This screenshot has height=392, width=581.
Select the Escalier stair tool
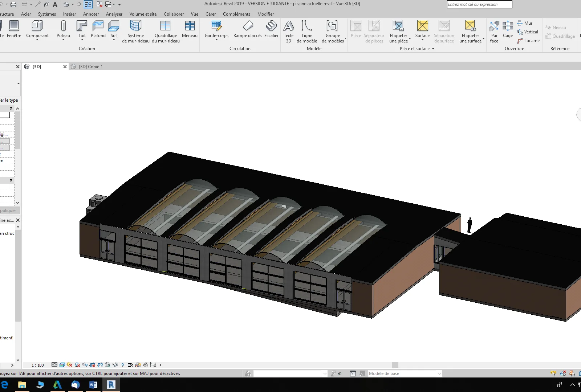click(x=271, y=29)
